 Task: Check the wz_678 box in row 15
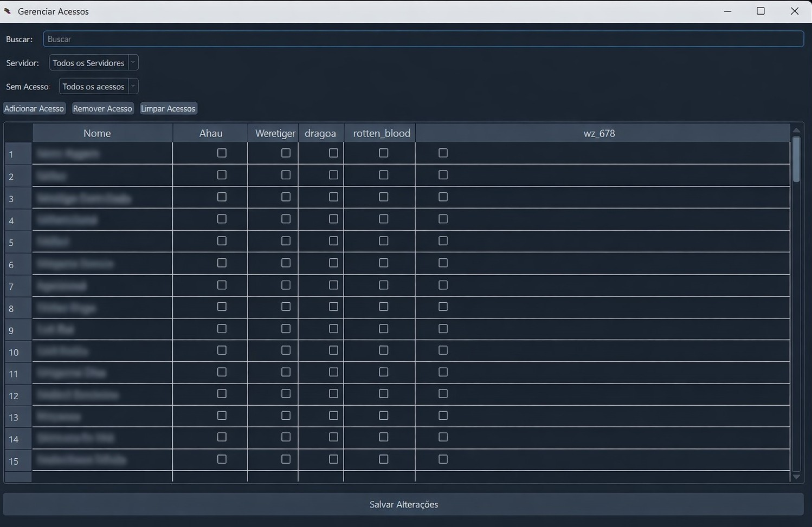(443, 459)
